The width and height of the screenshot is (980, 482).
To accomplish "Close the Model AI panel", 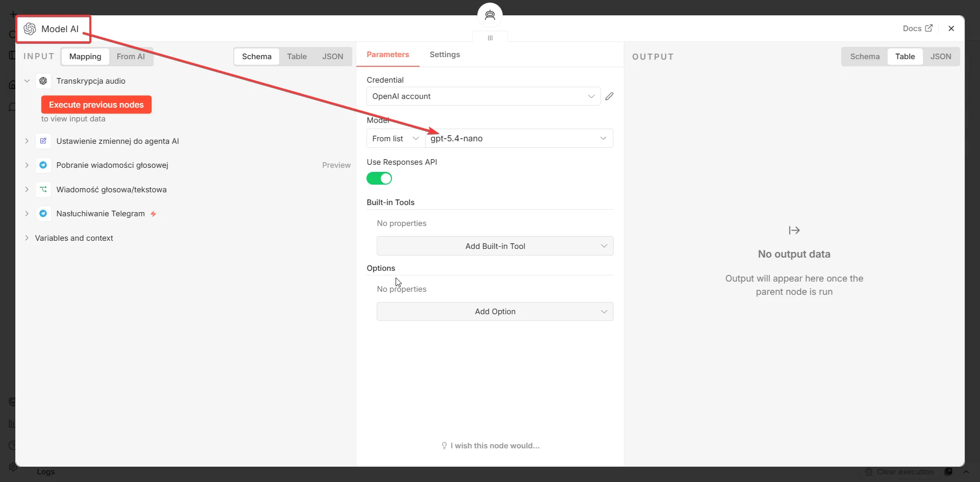I will 951,29.
